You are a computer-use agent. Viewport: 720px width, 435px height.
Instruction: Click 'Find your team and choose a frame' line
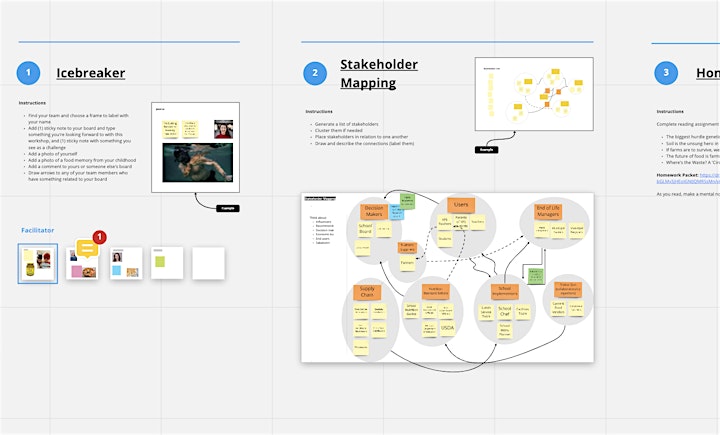(x=79, y=119)
